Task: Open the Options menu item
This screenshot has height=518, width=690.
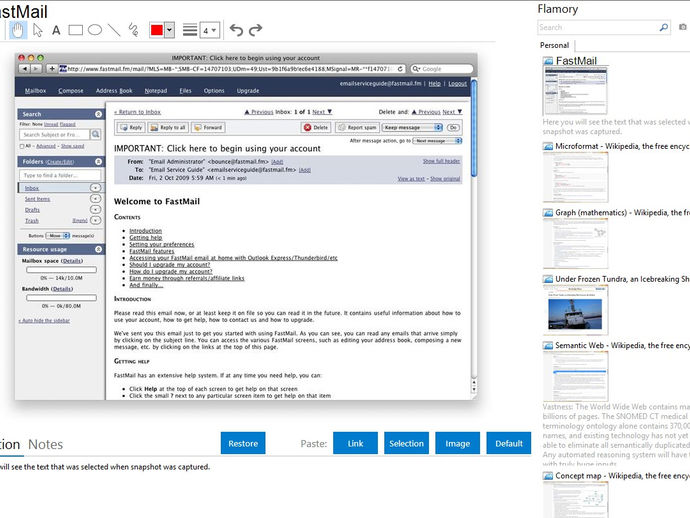Action: pyautogui.click(x=214, y=91)
